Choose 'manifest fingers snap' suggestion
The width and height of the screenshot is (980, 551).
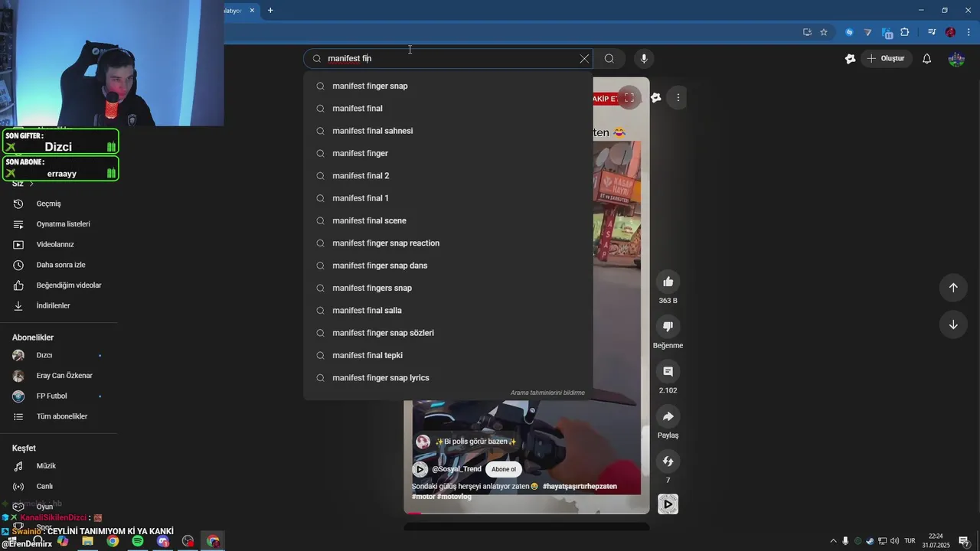pyautogui.click(x=448, y=288)
